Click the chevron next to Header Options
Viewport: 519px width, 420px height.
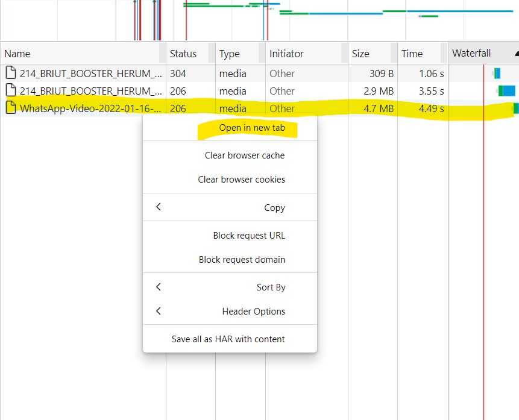(159, 311)
